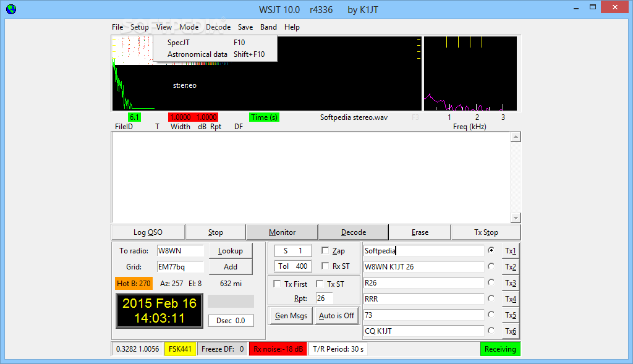This screenshot has height=364, width=633.
Task: Toggle the Auto is Off button
Action: click(x=336, y=316)
